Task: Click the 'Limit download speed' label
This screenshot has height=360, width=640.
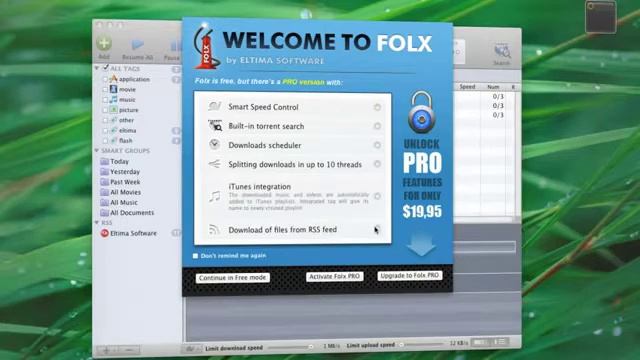Action: pos(234,348)
